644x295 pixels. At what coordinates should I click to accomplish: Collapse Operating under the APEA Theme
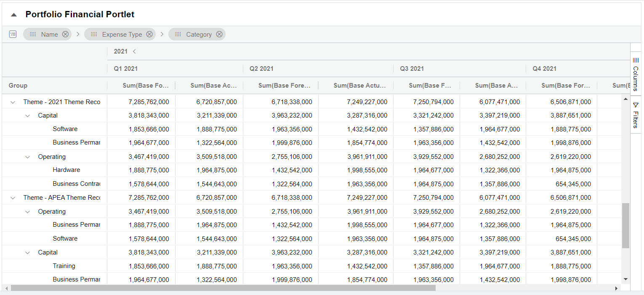[x=28, y=212]
